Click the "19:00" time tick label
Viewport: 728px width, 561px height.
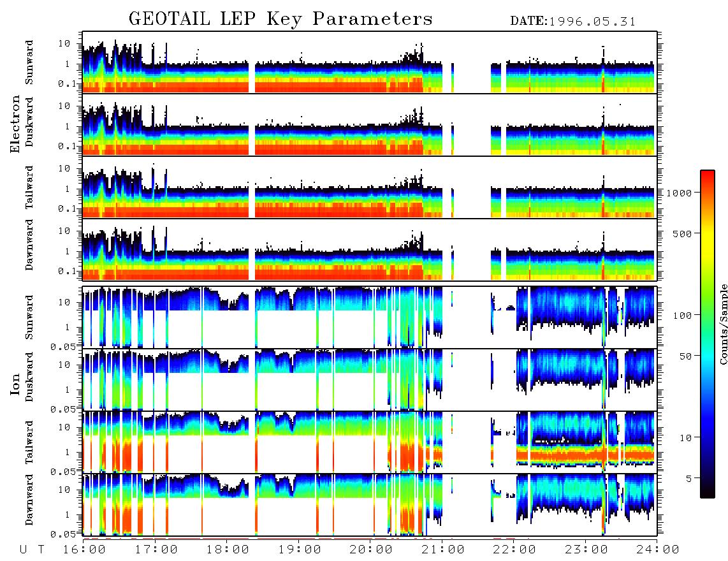(x=300, y=550)
